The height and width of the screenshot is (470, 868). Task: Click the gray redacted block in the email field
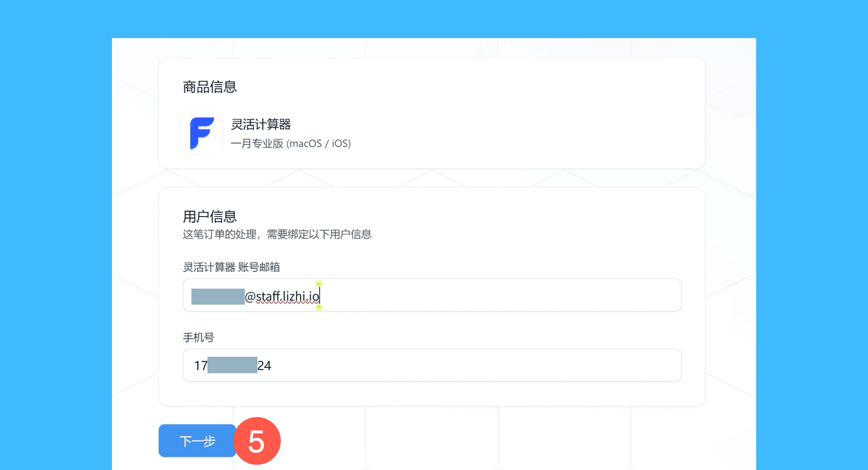pos(218,296)
